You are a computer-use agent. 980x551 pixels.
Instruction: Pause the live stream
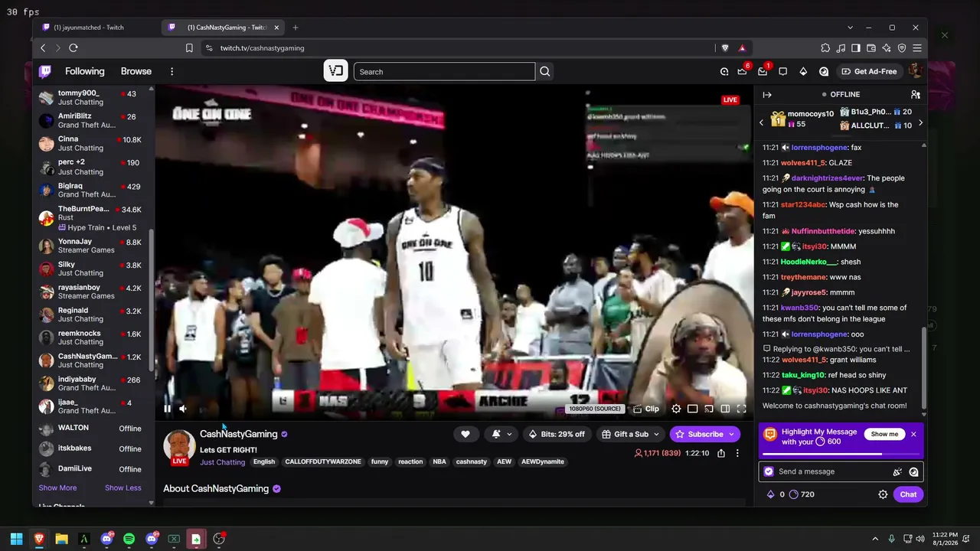coord(167,409)
